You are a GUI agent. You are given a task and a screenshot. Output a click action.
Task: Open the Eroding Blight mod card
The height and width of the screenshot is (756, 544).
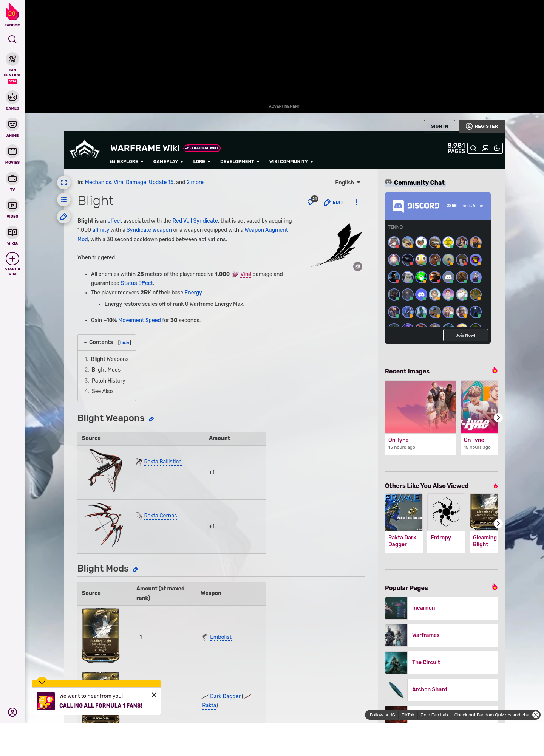101,635
